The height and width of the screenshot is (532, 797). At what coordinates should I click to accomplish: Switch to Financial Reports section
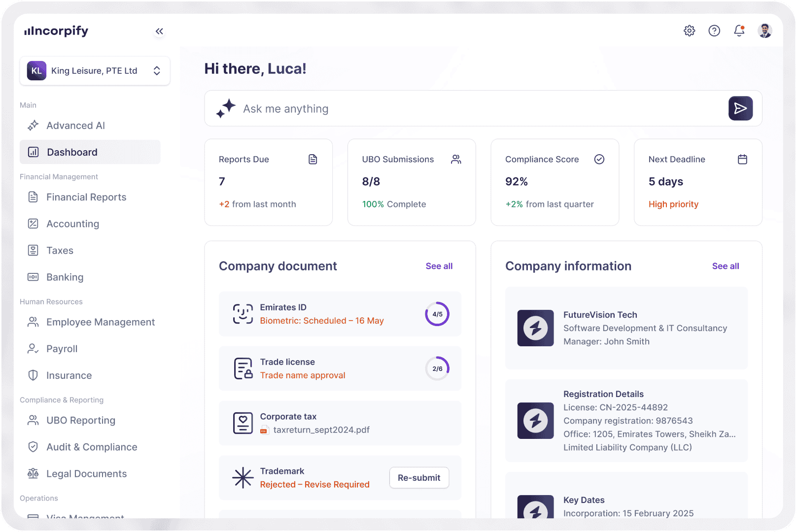[x=86, y=197]
